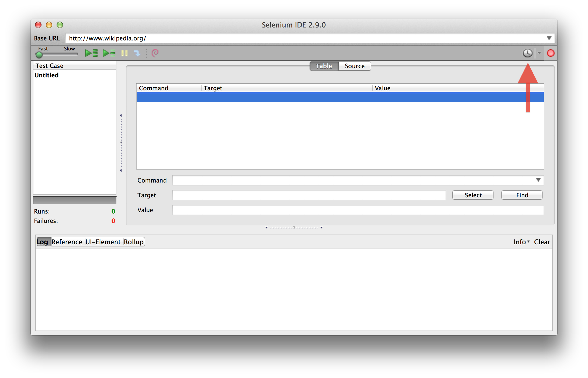Click the Fast/Slow speed slider handle
The height and width of the screenshot is (378, 588).
click(39, 55)
